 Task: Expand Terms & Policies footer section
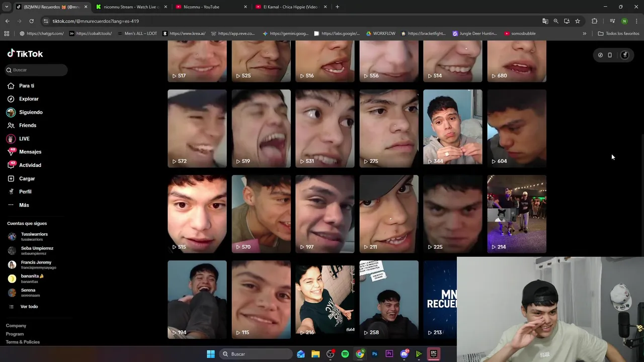(23, 342)
